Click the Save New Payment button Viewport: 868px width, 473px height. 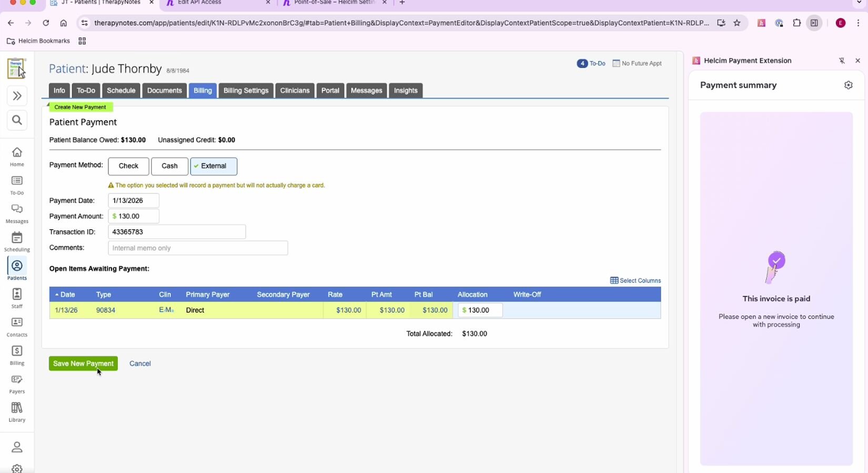pos(83,364)
